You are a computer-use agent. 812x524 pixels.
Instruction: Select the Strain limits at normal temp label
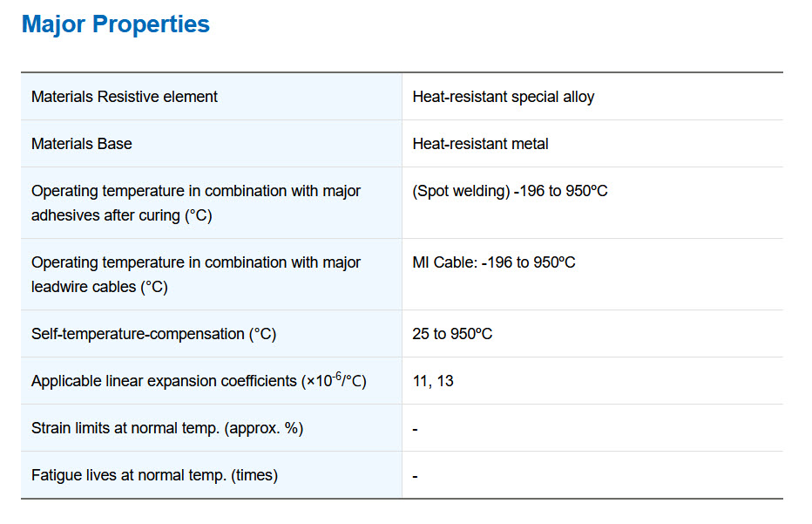click(167, 429)
